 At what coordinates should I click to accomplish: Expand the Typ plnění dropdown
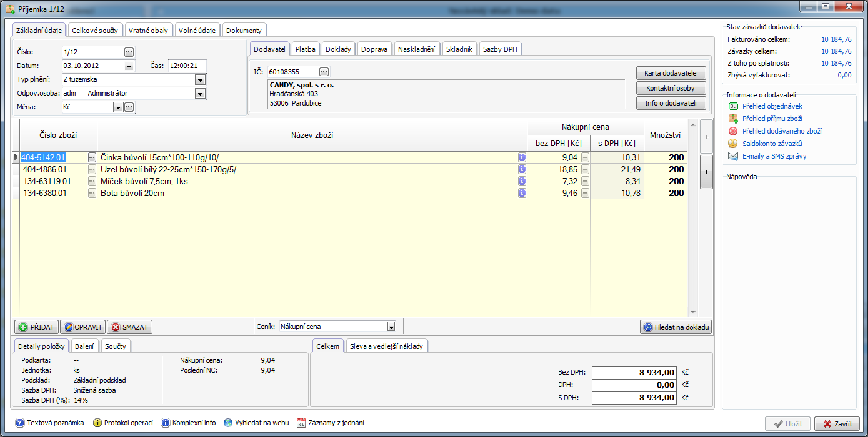[x=200, y=79]
